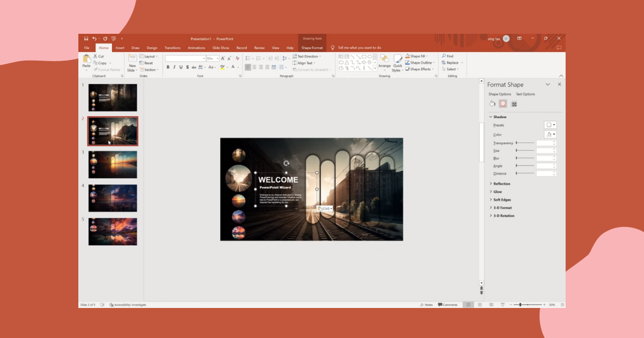Click Align Text button

304,63
